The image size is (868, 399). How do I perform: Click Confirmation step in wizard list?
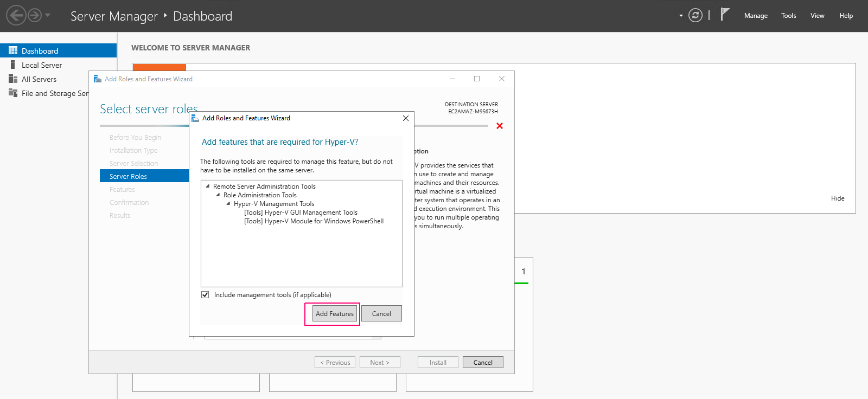pos(129,203)
